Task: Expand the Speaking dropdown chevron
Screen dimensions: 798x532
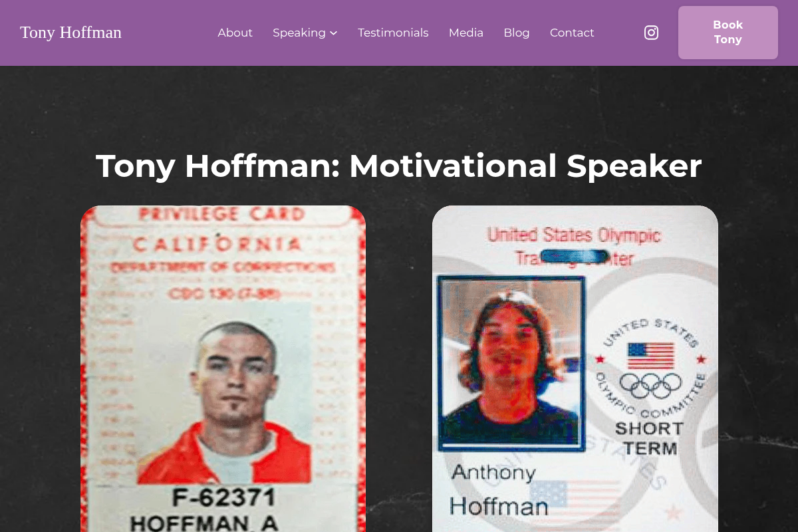Action: (x=334, y=33)
